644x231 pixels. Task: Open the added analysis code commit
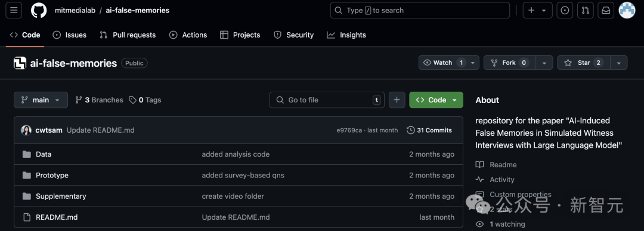236,154
